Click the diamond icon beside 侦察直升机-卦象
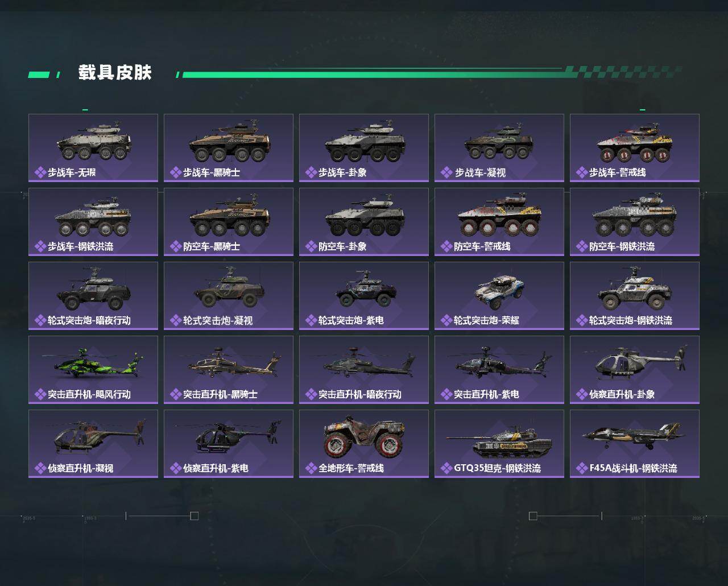The width and height of the screenshot is (728, 586). click(581, 394)
